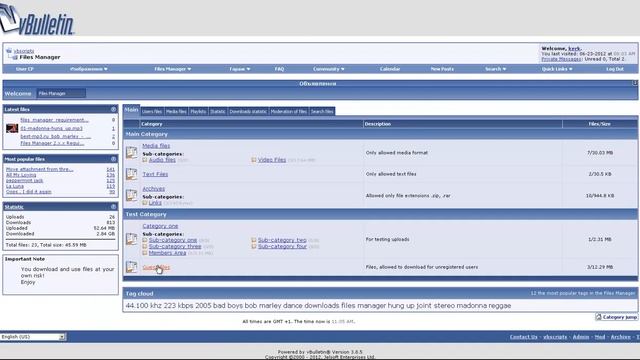The height and width of the screenshot is (360, 640).
Task: Click the Sub-category three folder icon
Action: [x=145, y=247]
